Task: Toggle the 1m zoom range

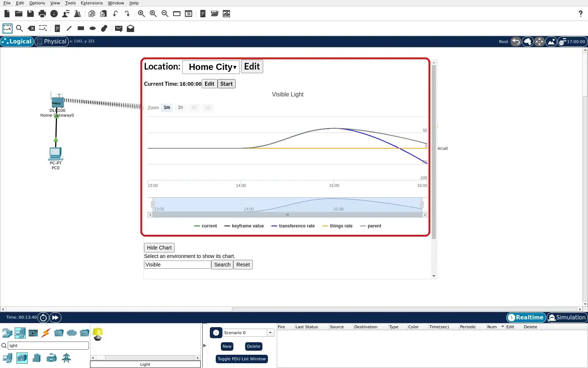Action: tap(167, 107)
